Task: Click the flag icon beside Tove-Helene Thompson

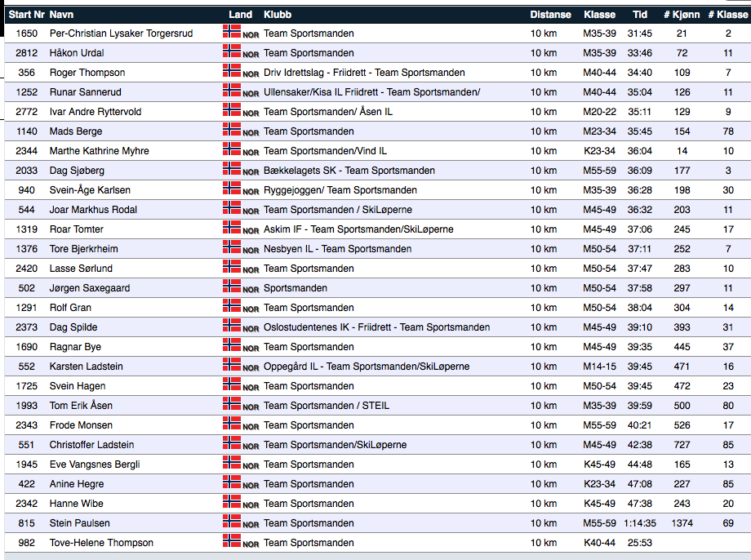Action: [x=232, y=541]
